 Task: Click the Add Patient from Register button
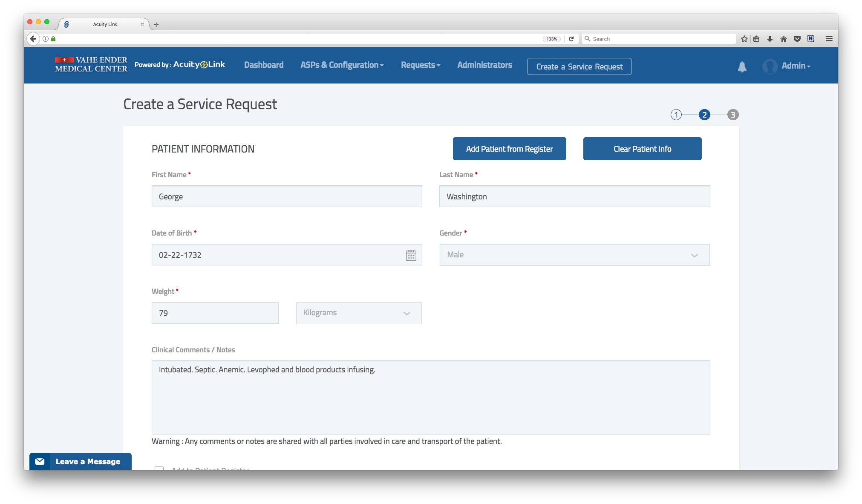pyautogui.click(x=509, y=149)
